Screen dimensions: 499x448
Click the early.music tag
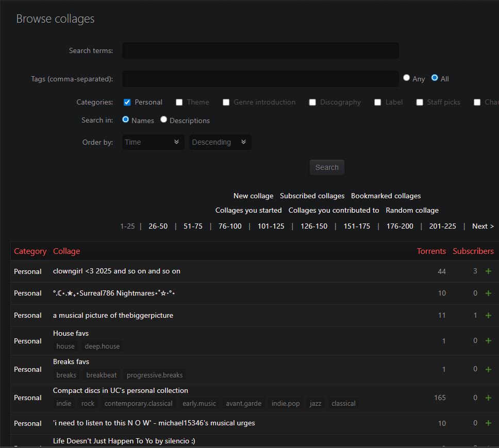[199, 404]
